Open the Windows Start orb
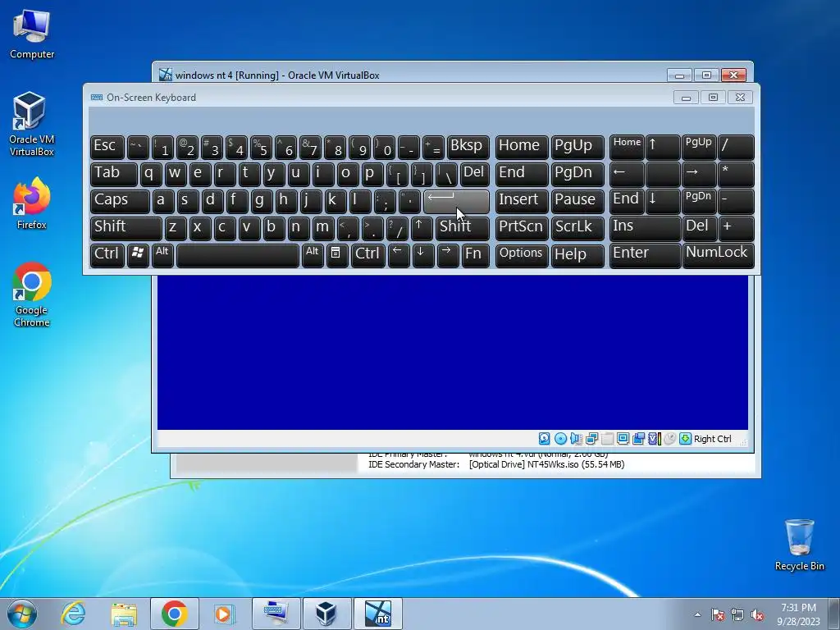Viewport: 840px width, 630px height. coord(21,614)
